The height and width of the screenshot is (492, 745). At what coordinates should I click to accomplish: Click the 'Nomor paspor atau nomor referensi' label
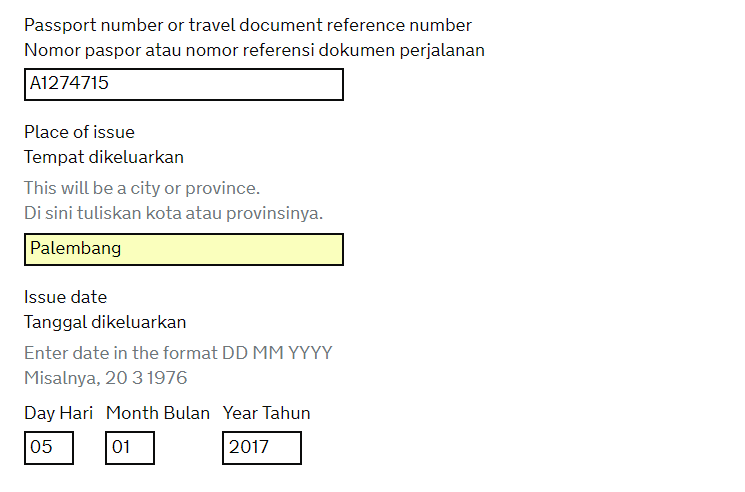[x=254, y=50]
